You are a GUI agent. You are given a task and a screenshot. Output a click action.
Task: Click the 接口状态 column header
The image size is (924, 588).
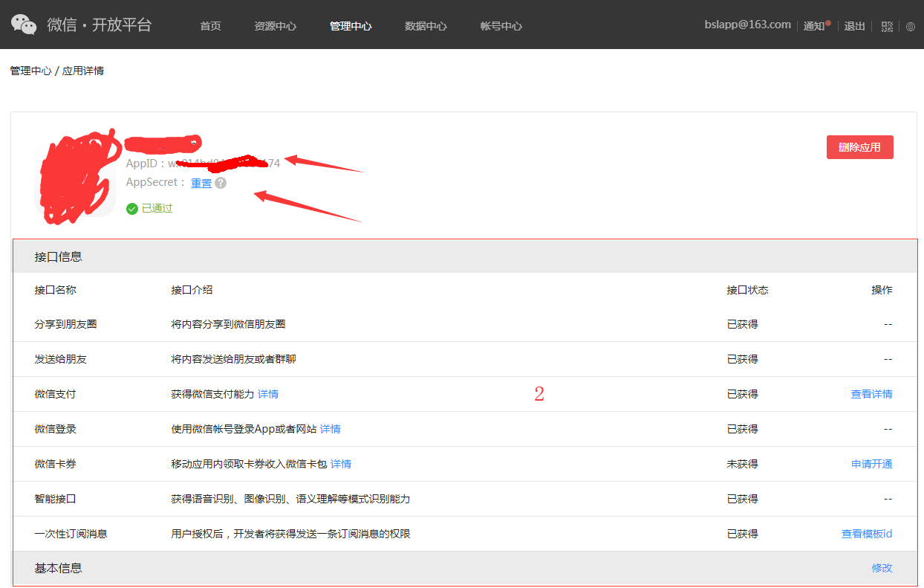pyautogui.click(x=748, y=290)
